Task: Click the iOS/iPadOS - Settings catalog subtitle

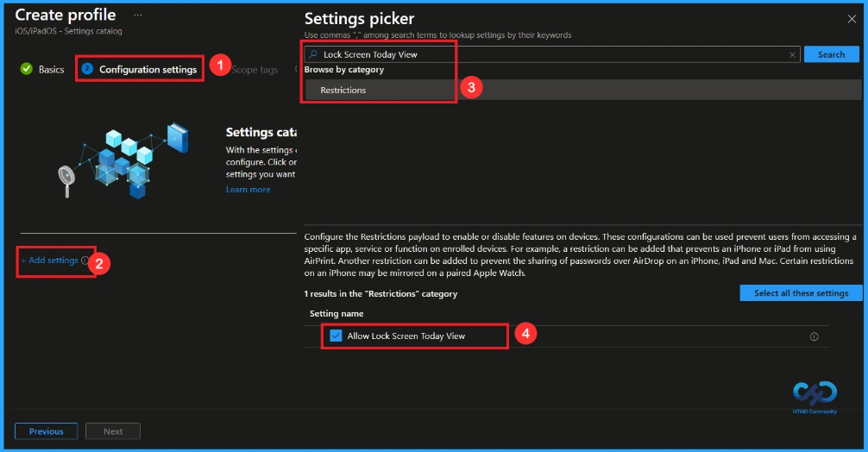Action: coord(69,31)
